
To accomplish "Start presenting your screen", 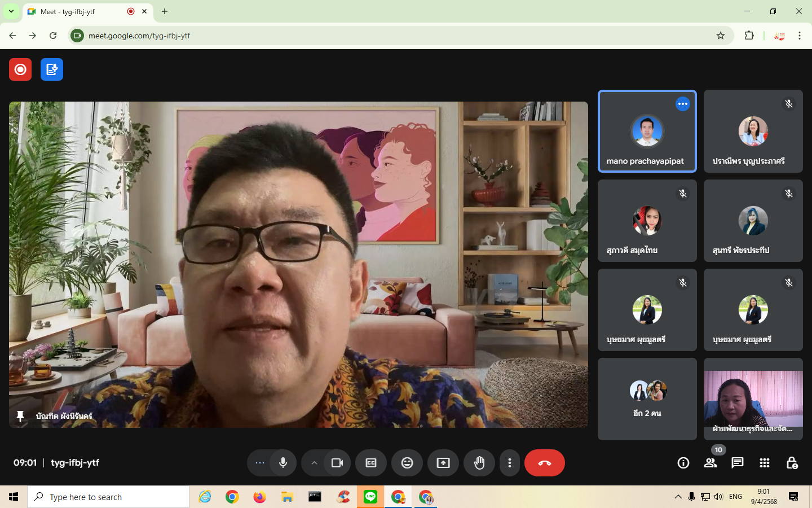I will pyautogui.click(x=443, y=463).
